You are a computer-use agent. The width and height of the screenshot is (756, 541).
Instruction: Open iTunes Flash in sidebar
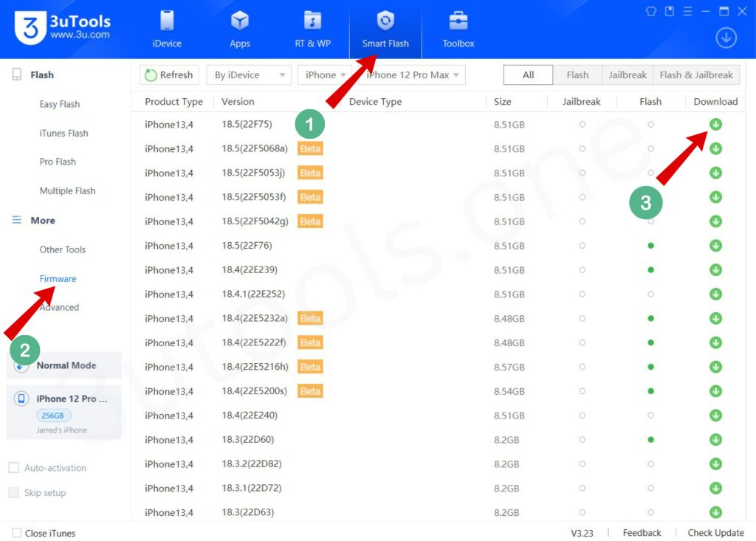click(63, 133)
